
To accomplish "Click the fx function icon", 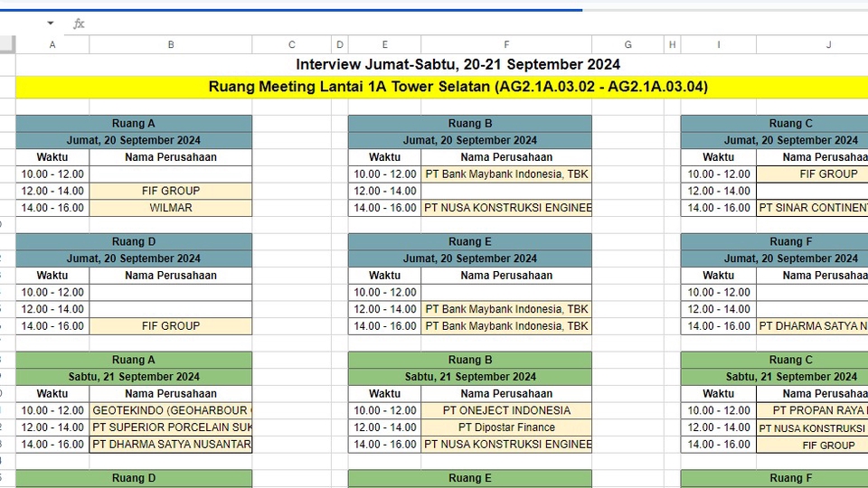I will point(79,23).
